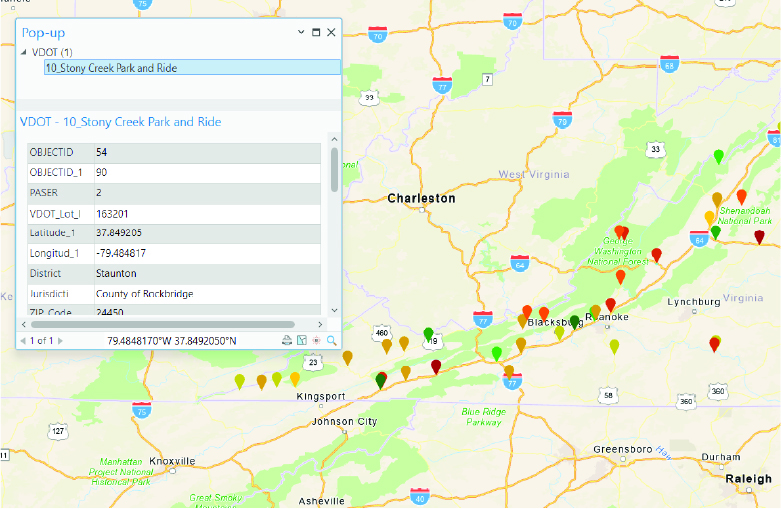This screenshot has height=509, width=781.
Task: Maximize the Pop-up pane
Action: click(x=316, y=32)
